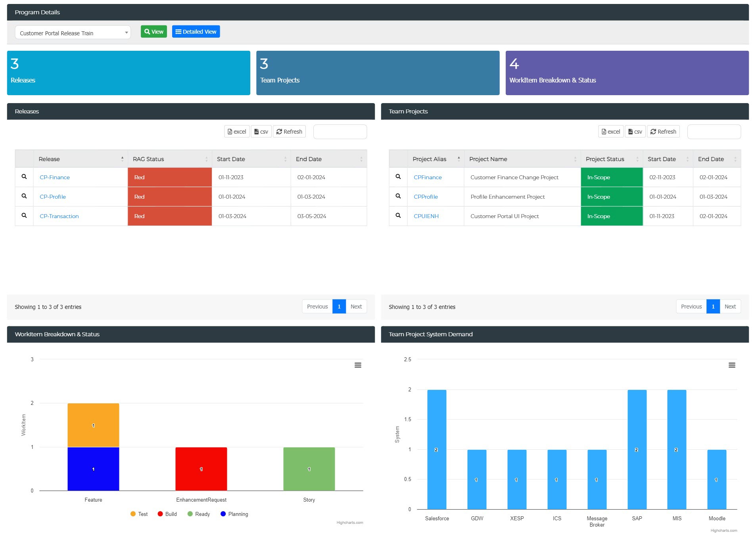Open the CP-Profile release link

(53, 197)
